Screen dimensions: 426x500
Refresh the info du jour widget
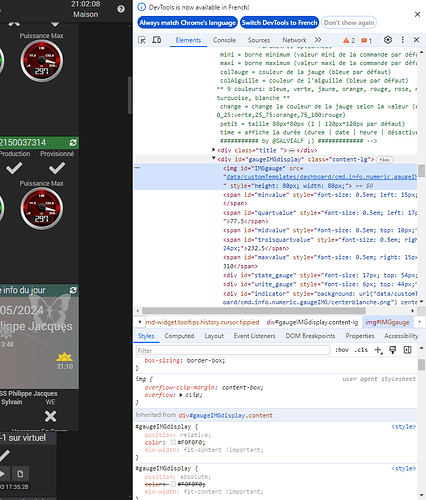(x=73, y=290)
